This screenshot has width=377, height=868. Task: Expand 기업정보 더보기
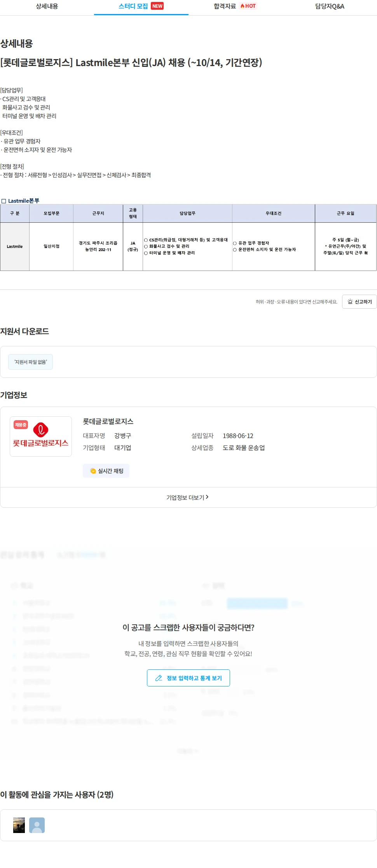coord(188,497)
